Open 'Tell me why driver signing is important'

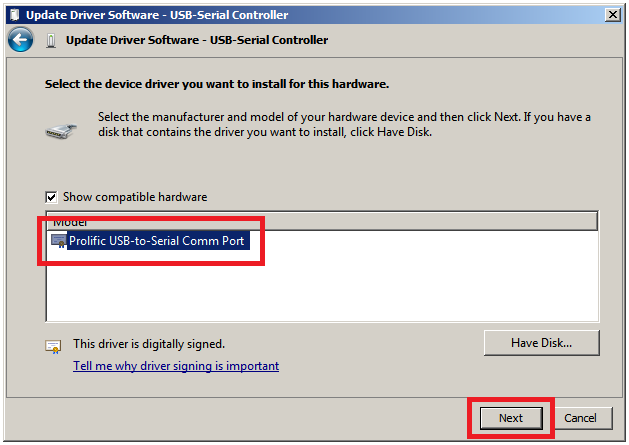[x=176, y=366]
